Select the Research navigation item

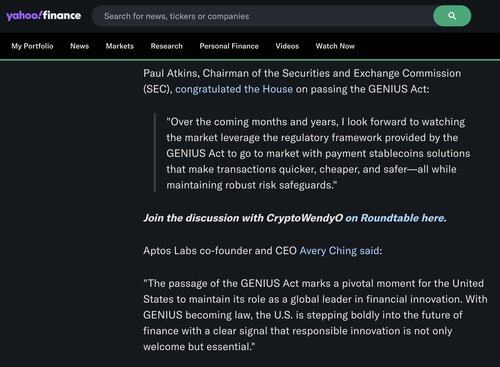[x=167, y=46]
